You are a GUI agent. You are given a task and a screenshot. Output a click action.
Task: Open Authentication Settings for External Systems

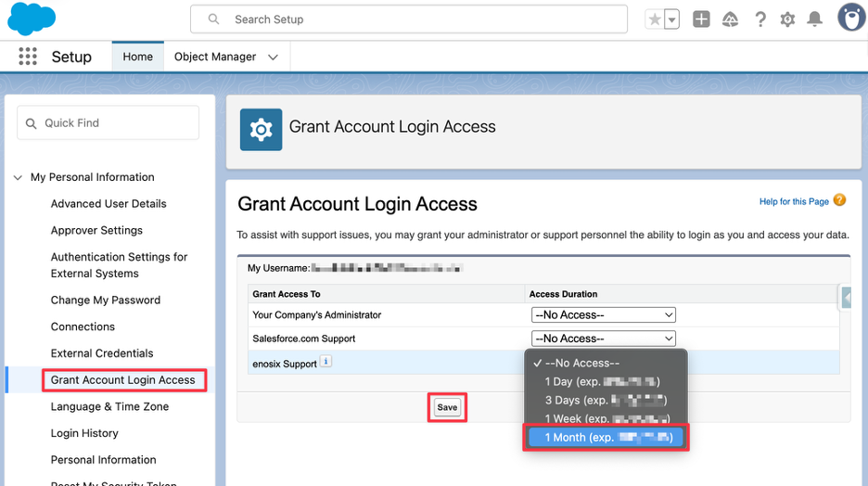pyautogui.click(x=119, y=265)
